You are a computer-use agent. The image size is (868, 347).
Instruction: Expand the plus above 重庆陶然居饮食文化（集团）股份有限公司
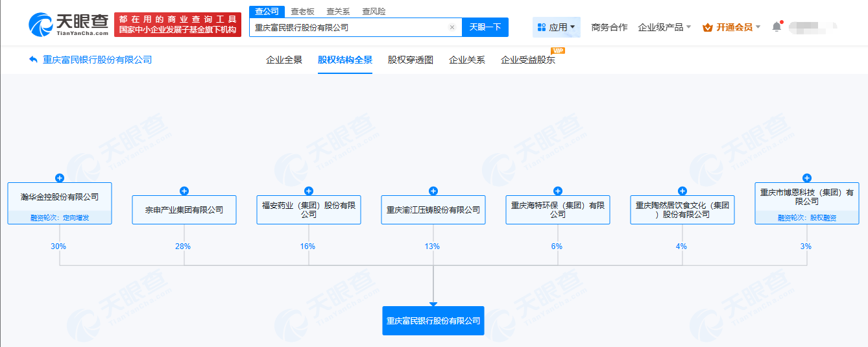click(682, 191)
